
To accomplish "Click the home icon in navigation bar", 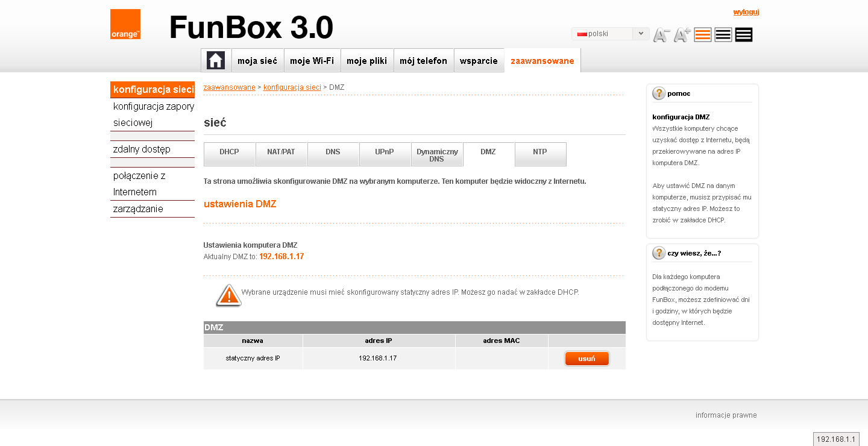I will pyautogui.click(x=216, y=60).
